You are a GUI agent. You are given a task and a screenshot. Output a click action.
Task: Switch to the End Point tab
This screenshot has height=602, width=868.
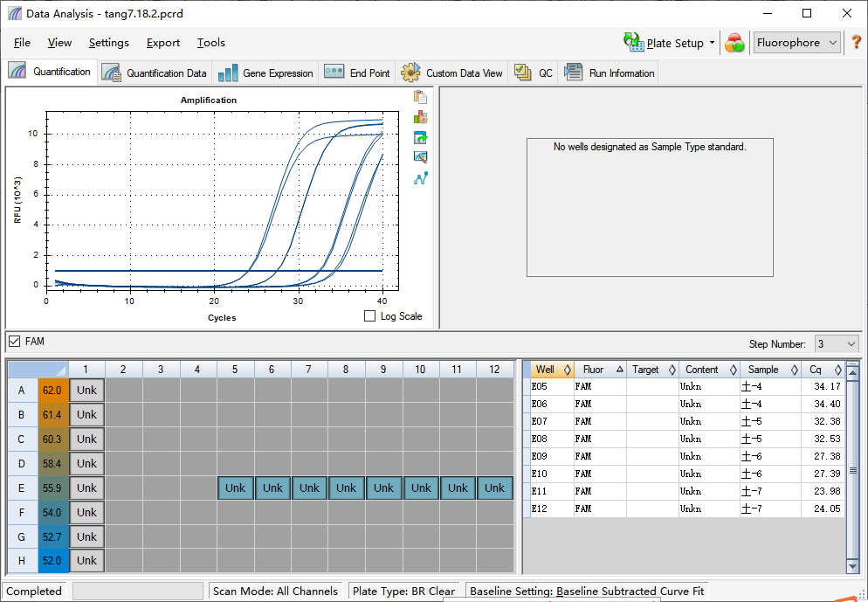point(357,73)
